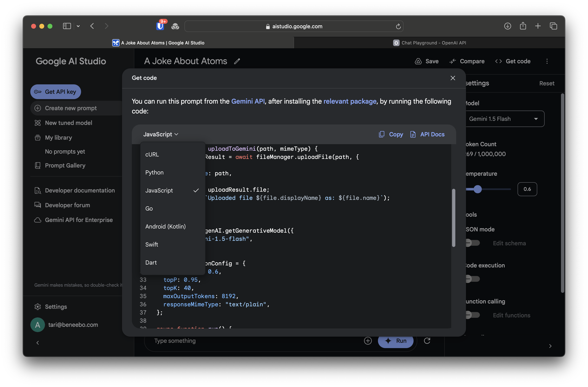The image size is (588, 387).
Task: Click Edit functions
Action: 511,315
